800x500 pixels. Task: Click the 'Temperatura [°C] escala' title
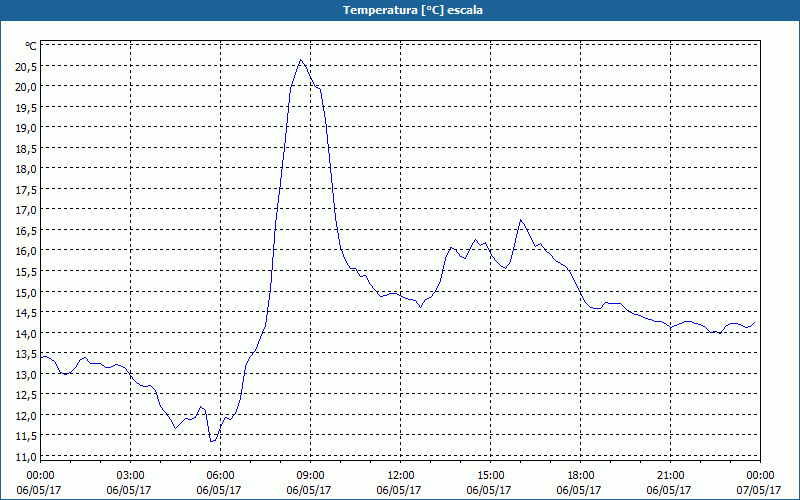(413, 10)
